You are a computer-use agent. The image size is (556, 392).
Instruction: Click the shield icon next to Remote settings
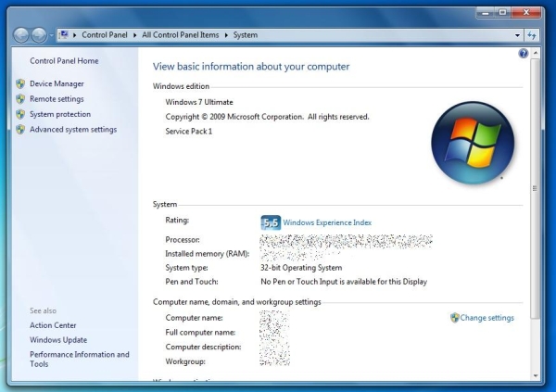click(20, 99)
